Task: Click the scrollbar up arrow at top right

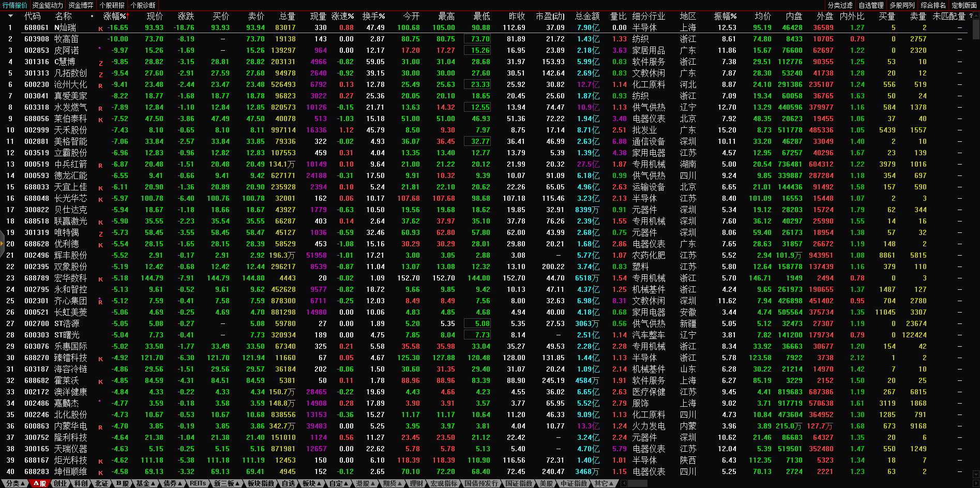Action: coord(976,16)
